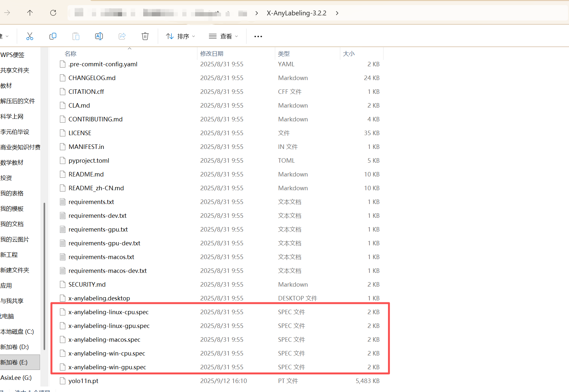Select the README_zh-CN.md file name

click(x=96, y=188)
